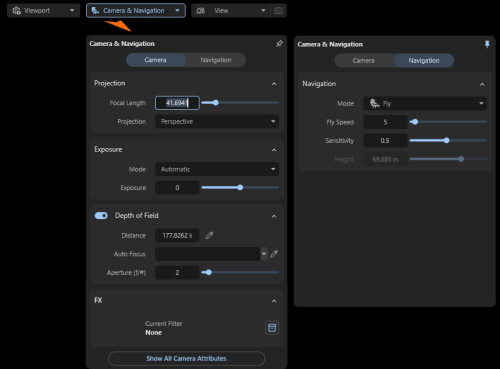This screenshot has height=369, width=500.
Task: Open the Exposure Mode Automatic dropdown
Action: pos(217,169)
